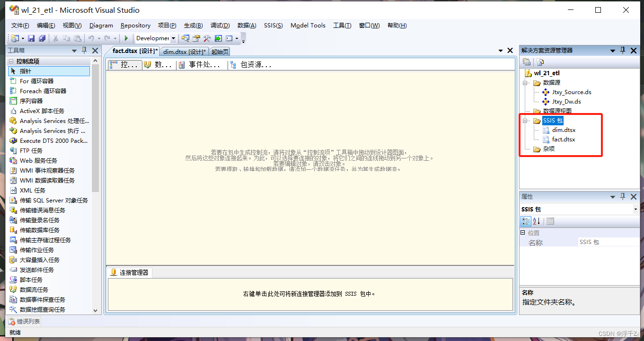The height and width of the screenshot is (341, 644).
Task: Click the Undo toolbar icon
Action: (x=91, y=38)
